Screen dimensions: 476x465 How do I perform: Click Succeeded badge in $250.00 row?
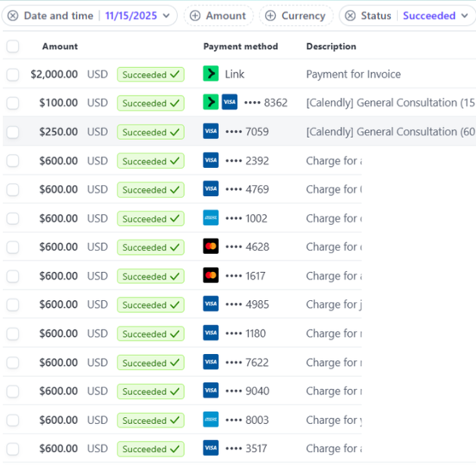coord(150,132)
